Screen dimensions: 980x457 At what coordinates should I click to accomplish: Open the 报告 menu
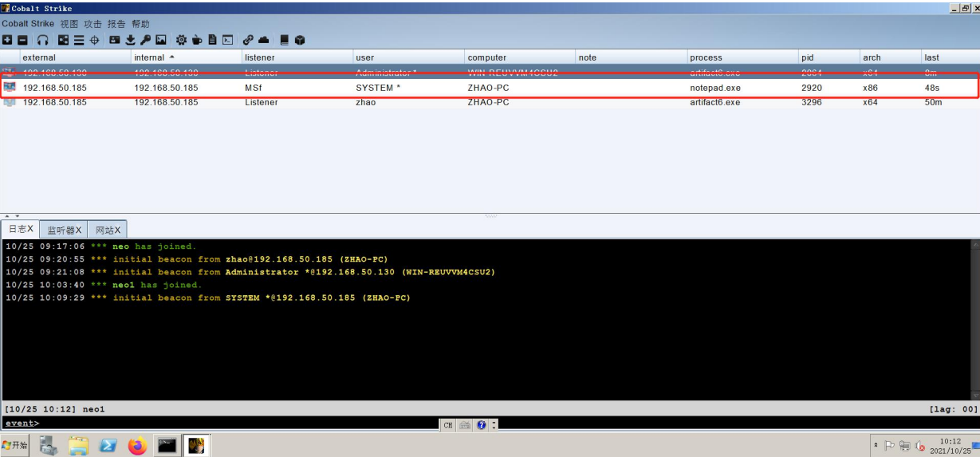click(116, 24)
